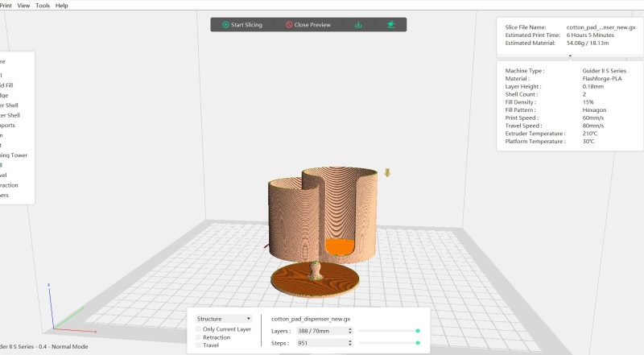Check the Travel checkbox
The height and width of the screenshot is (355, 644).
click(x=199, y=345)
